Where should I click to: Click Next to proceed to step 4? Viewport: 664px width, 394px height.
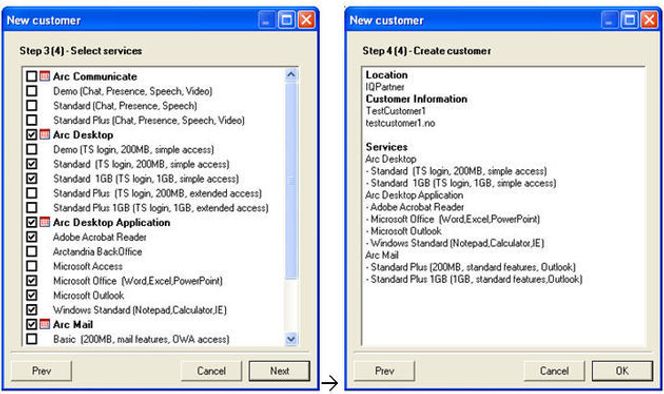(x=279, y=371)
